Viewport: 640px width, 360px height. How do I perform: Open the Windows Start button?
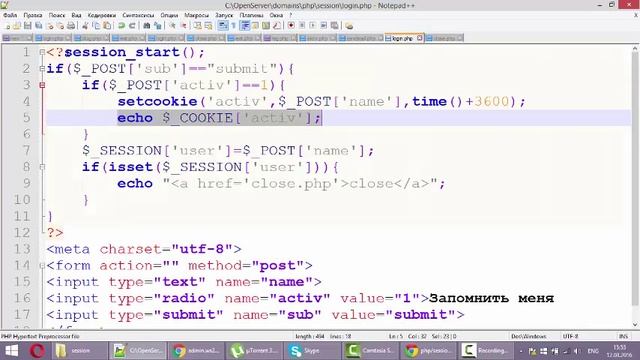point(11,351)
